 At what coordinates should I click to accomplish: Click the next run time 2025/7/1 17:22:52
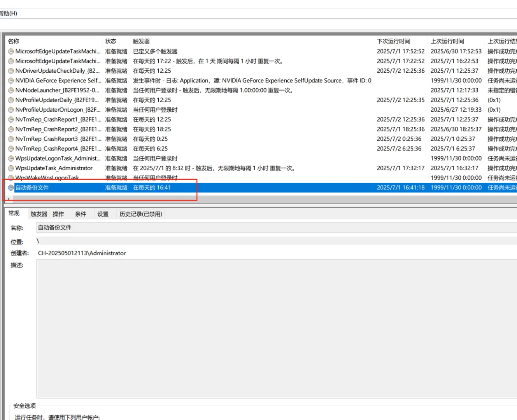click(401, 61)
